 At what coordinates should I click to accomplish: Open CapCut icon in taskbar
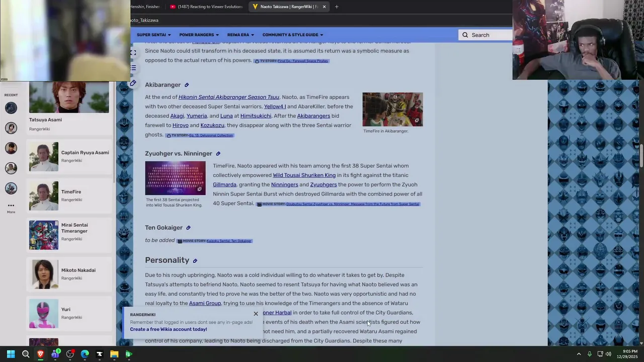(100, 354)
